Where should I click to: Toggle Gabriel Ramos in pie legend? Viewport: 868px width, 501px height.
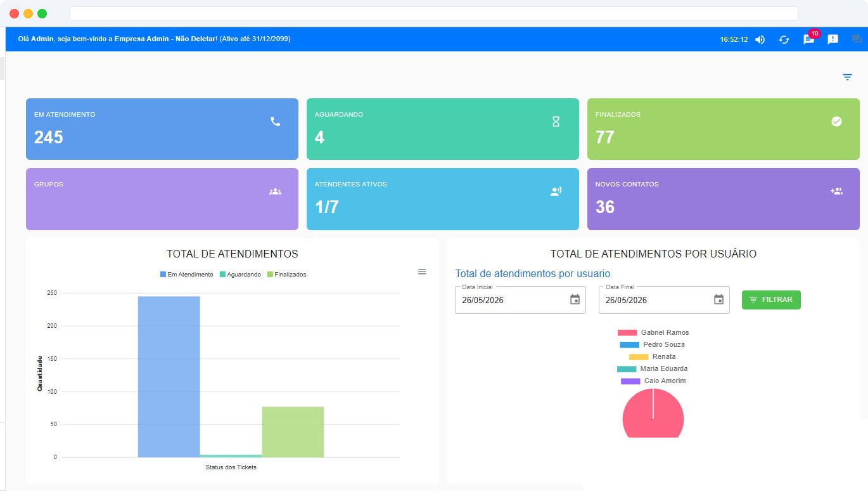point(653,332)
